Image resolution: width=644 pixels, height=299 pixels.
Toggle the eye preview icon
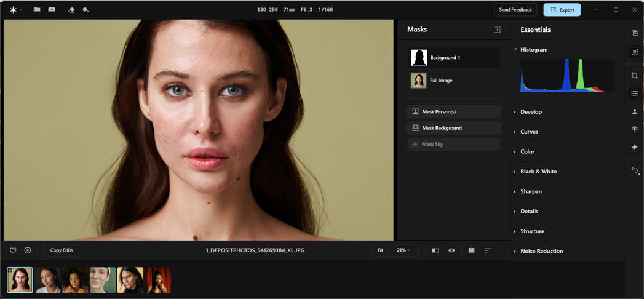[451, 250]
